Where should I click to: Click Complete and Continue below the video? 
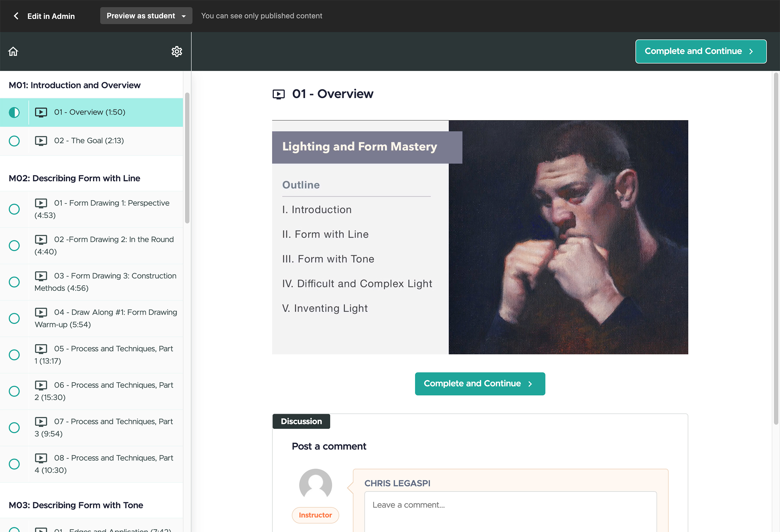click(480, 383)
